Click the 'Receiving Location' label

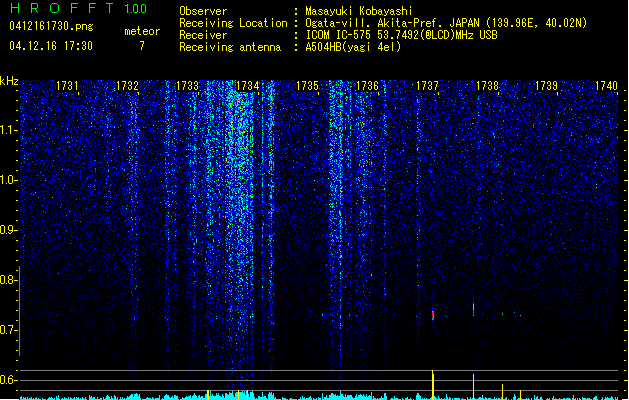[233, 23]
